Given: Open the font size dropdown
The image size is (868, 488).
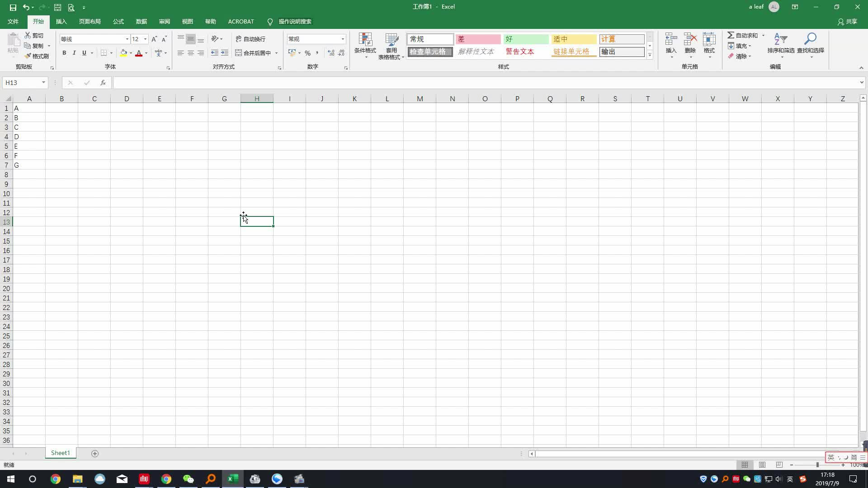Looking at the screenshot, I should pyautogui.click(x=145, y=39).
